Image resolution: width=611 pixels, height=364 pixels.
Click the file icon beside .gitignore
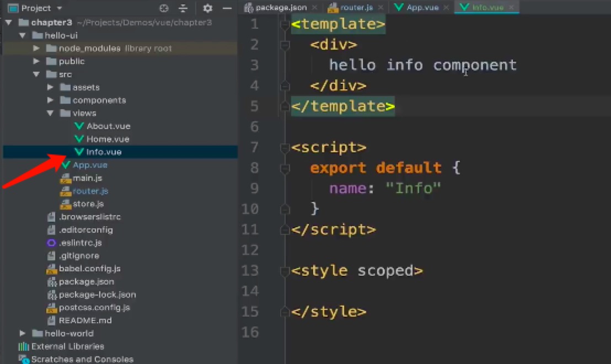(x=51, y=256)
